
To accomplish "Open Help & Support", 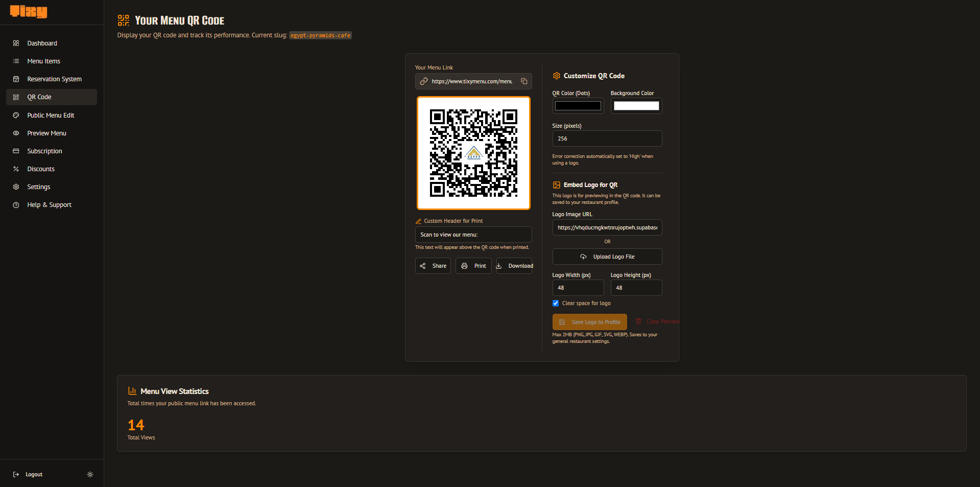I will 52,205.
